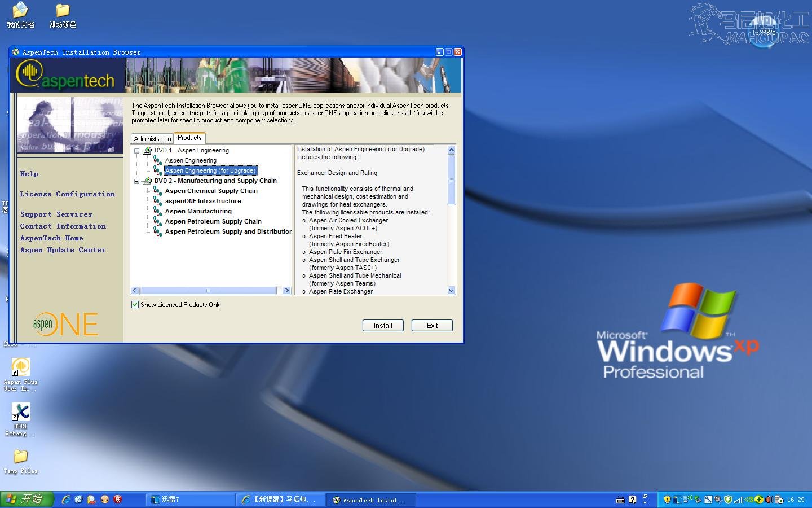Select aspenONE Infrastructure tree item
This screenshot has height=508, width=812.
click(x=203, y=202)
